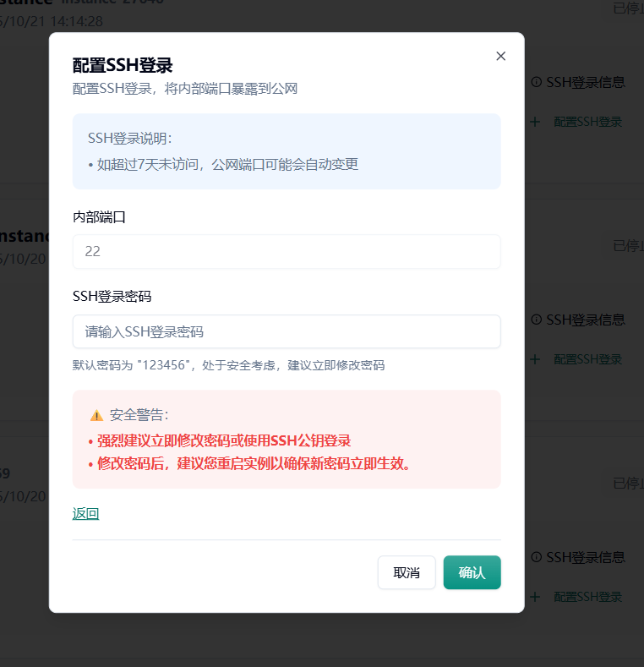The height and width of the screenshot is (667, 644).
Task: Click the warning triangle icon beside 安全警告
Action: [x=96, y=415]
